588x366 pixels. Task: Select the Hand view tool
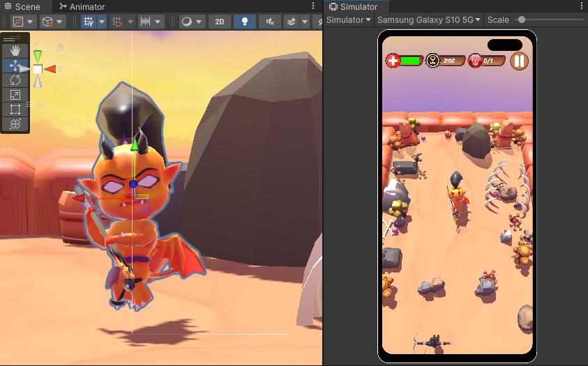[x=15, y=51]
